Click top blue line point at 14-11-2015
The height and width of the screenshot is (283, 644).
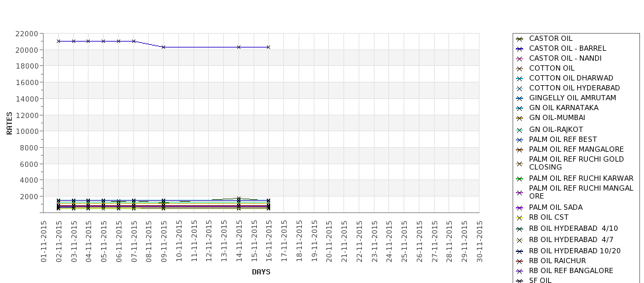pos(239,47)
